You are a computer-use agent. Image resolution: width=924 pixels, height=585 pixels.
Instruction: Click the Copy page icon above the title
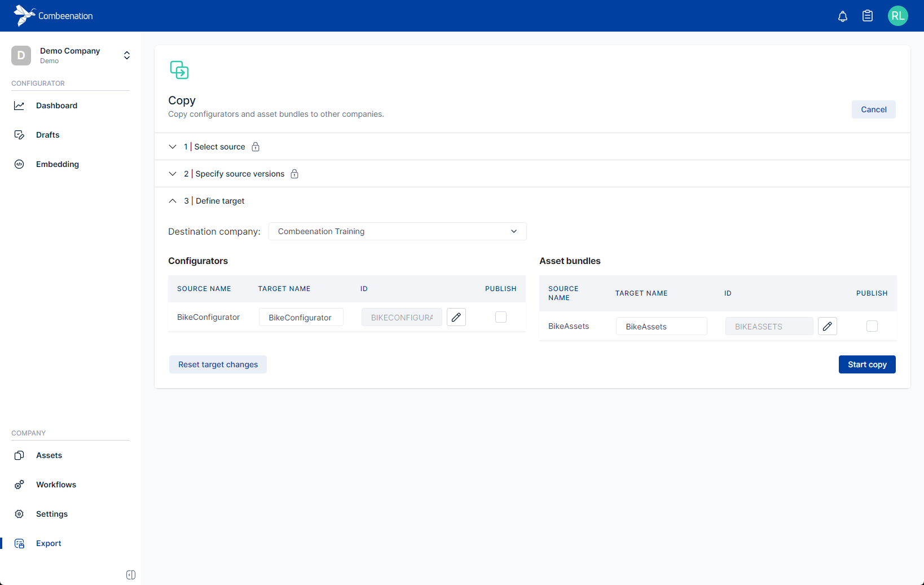coord(179,70)
